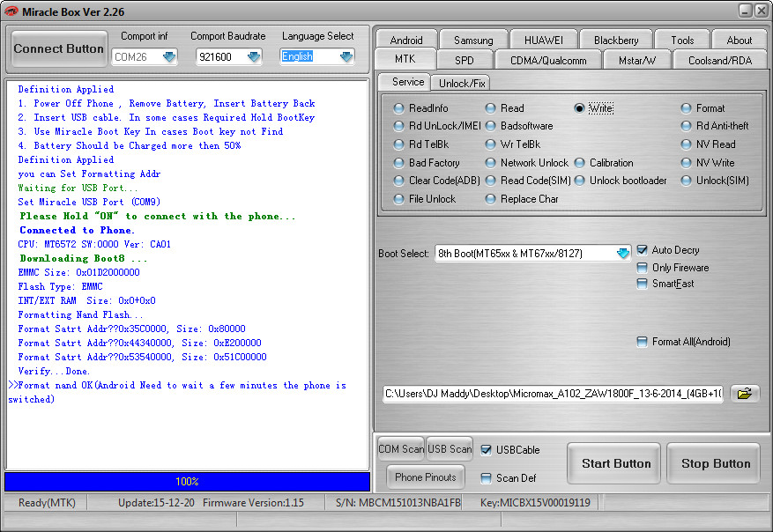Click the Ready(MTK) status text
Screen dimensions: 773x532
pos(47,503)
